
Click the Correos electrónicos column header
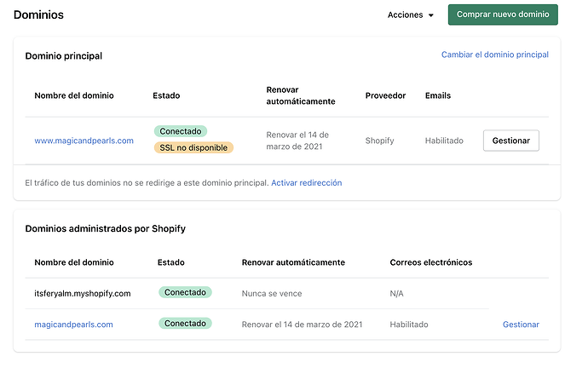(430, 262)
